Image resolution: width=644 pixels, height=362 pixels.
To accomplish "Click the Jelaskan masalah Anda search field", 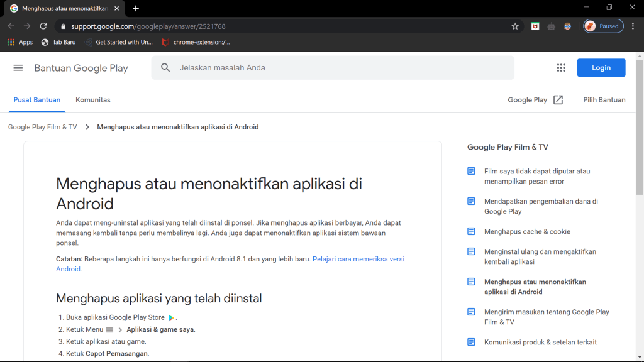I will pyautogui.click(x=340, y=68).
